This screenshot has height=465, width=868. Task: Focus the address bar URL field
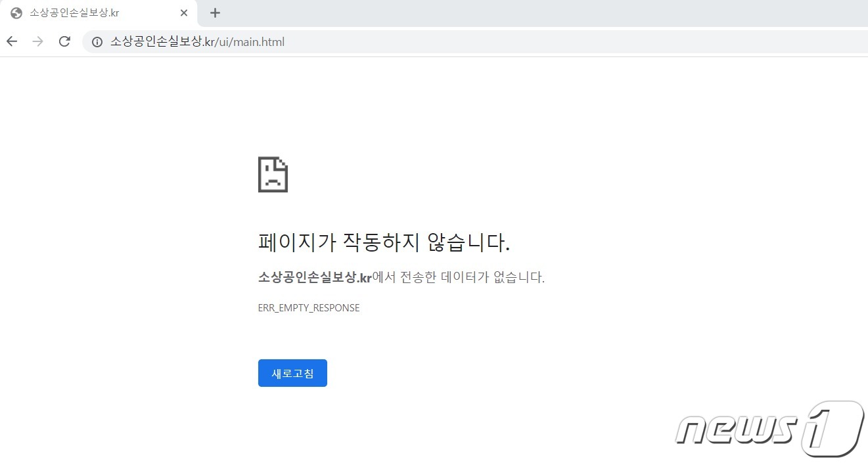pos(526,42)
